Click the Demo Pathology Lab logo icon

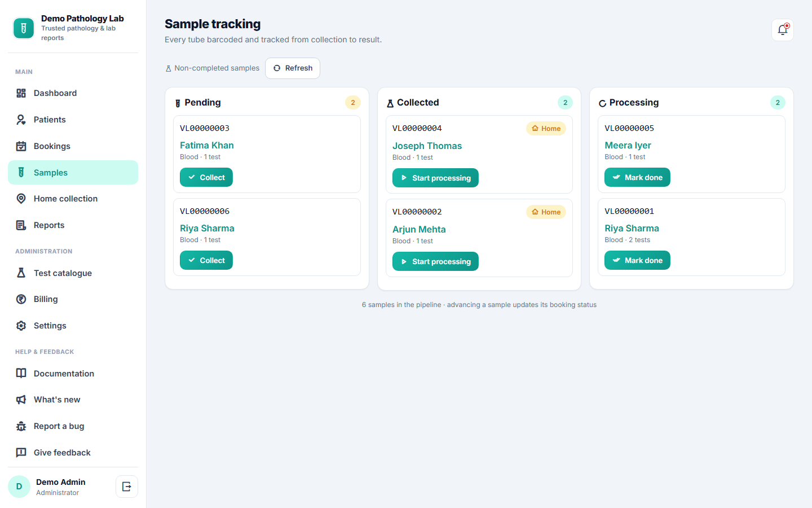tap(24, 28)
